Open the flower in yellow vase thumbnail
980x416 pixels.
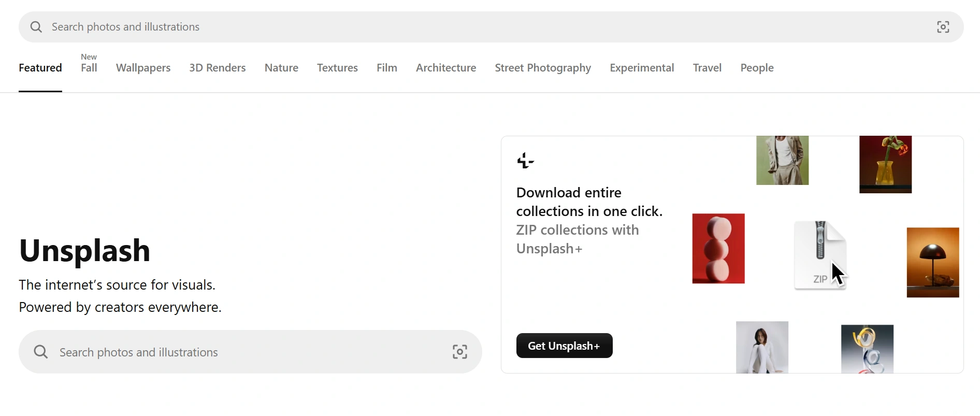[x=886, y=165]
